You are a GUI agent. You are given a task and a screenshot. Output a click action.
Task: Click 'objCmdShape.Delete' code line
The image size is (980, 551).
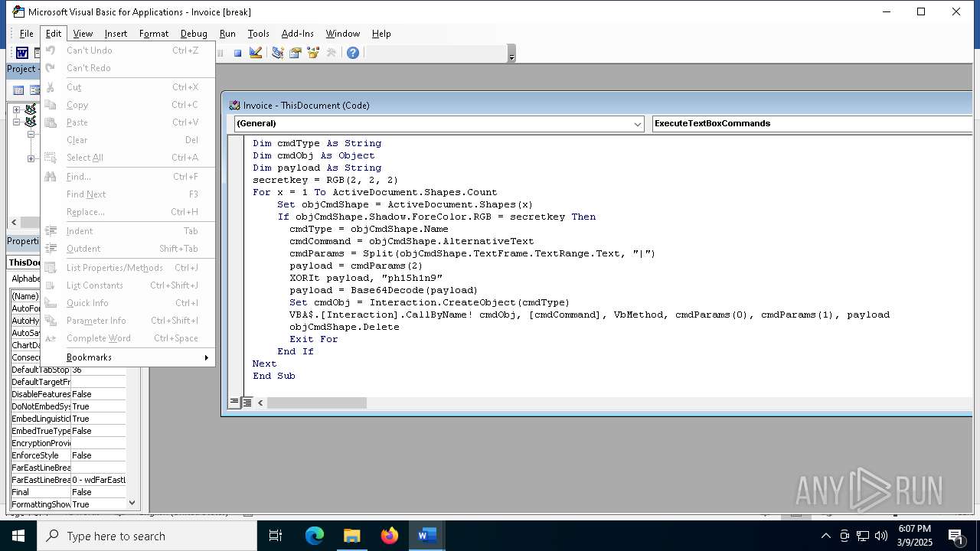point(345,327)
